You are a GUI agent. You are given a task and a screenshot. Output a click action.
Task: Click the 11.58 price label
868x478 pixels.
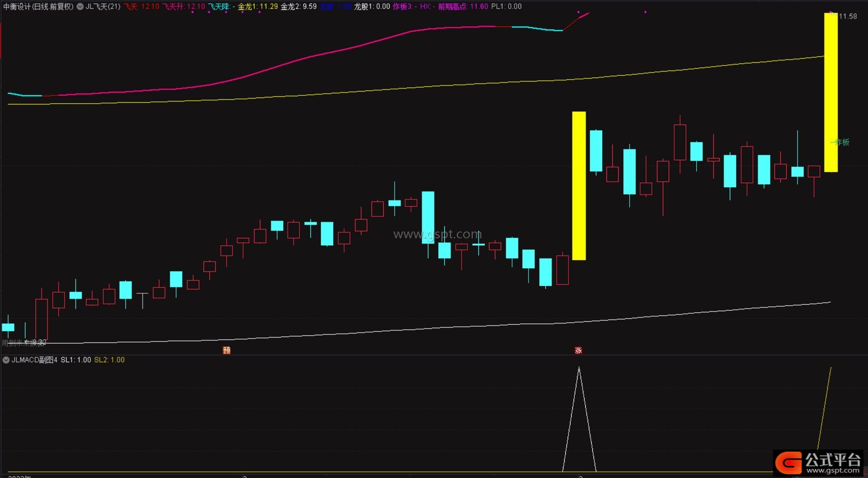(848, 16)
